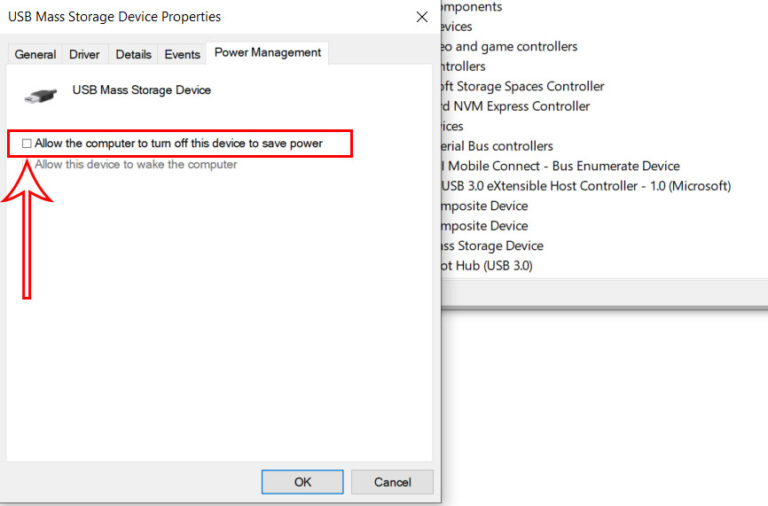Click the Cancel button
The height and width of the screenshot is (506, 768).
[392, 482]
